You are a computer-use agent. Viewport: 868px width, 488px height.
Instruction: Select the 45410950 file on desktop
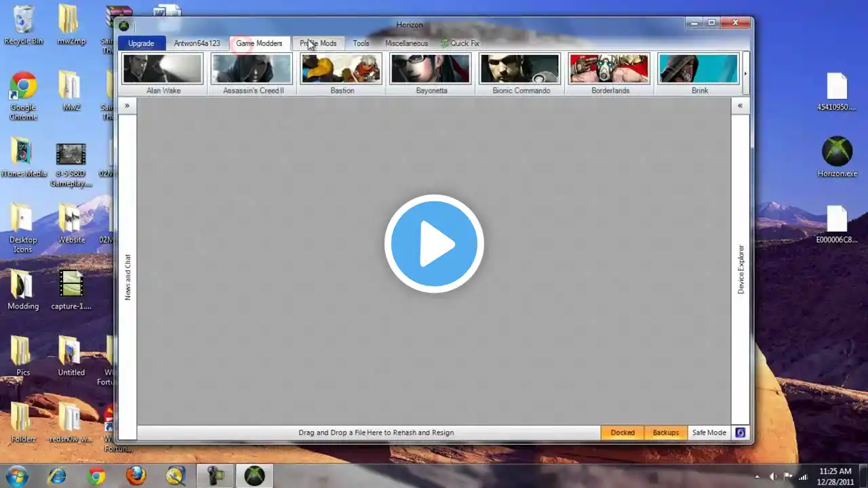837,92
